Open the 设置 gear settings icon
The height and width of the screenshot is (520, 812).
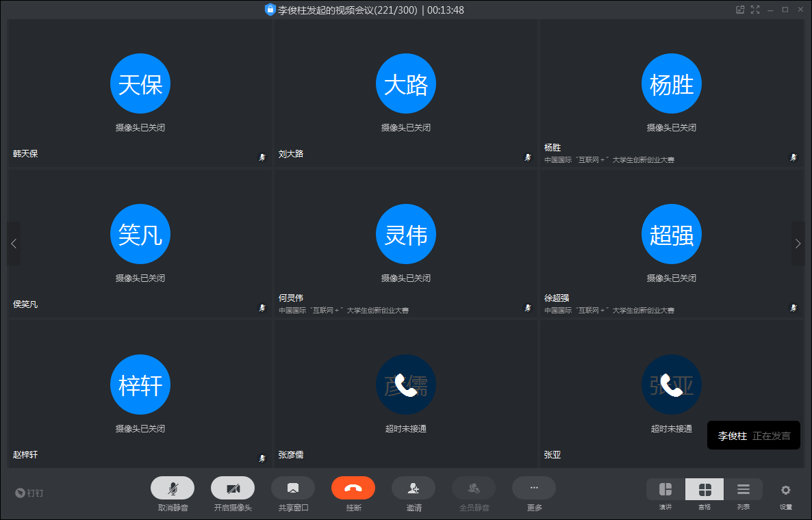(785, 490)
